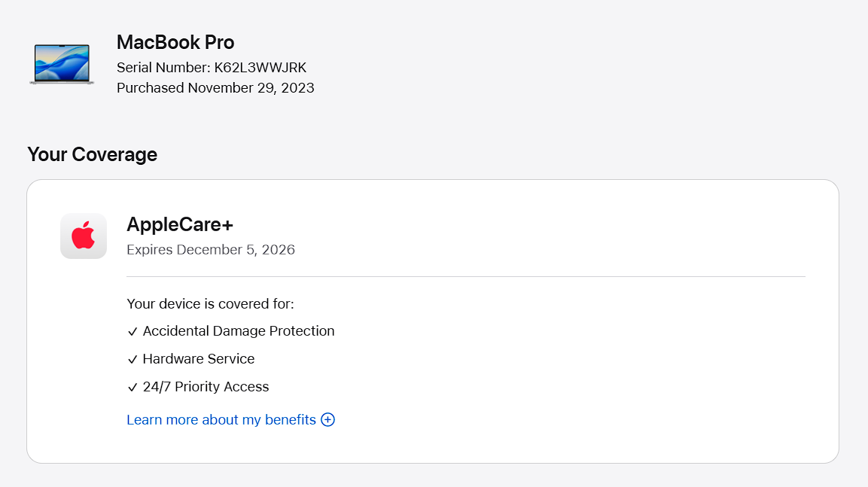Click the Your Coverage heading
This screenshot has width=868, height=487.
92,154
